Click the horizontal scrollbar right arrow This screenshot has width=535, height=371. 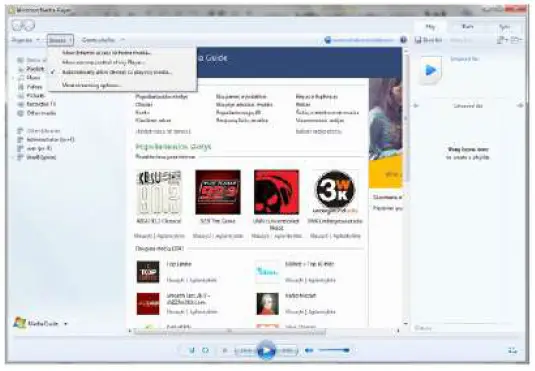click(x=397, y=331)
